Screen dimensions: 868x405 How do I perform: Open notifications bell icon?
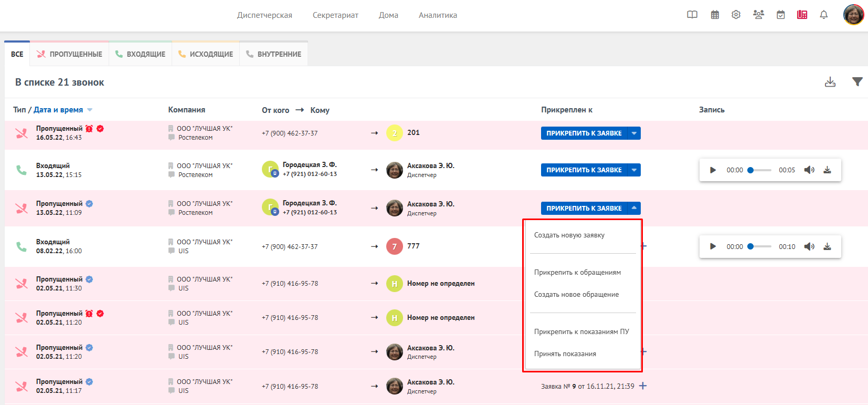[824, 15]
